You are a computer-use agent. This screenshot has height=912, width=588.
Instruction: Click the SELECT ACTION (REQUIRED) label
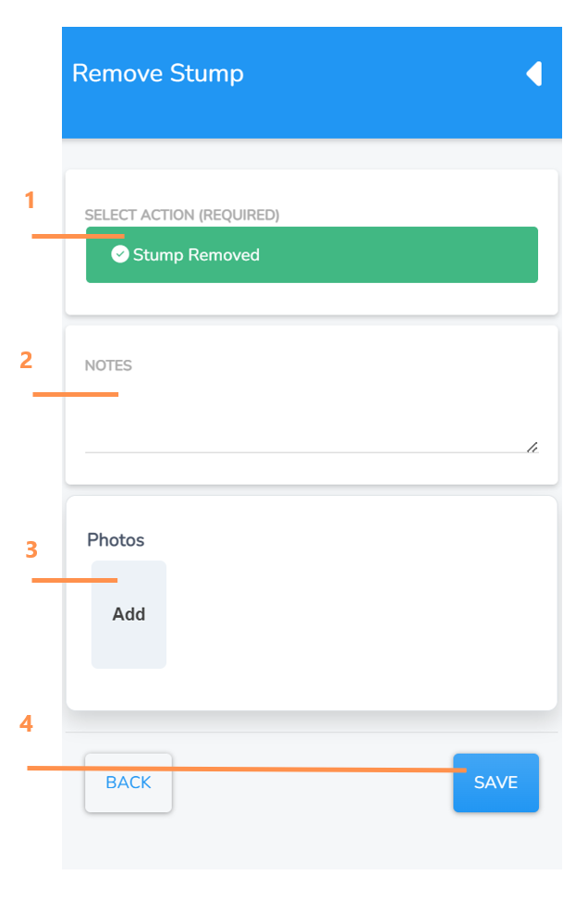(x=182, y=216)
